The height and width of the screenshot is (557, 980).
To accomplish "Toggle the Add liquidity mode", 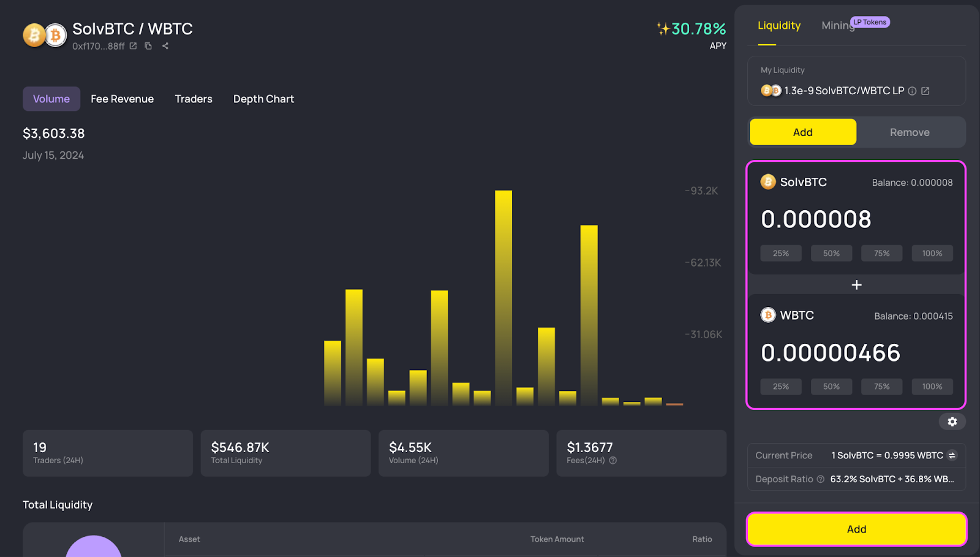I will tap(803, 132).
